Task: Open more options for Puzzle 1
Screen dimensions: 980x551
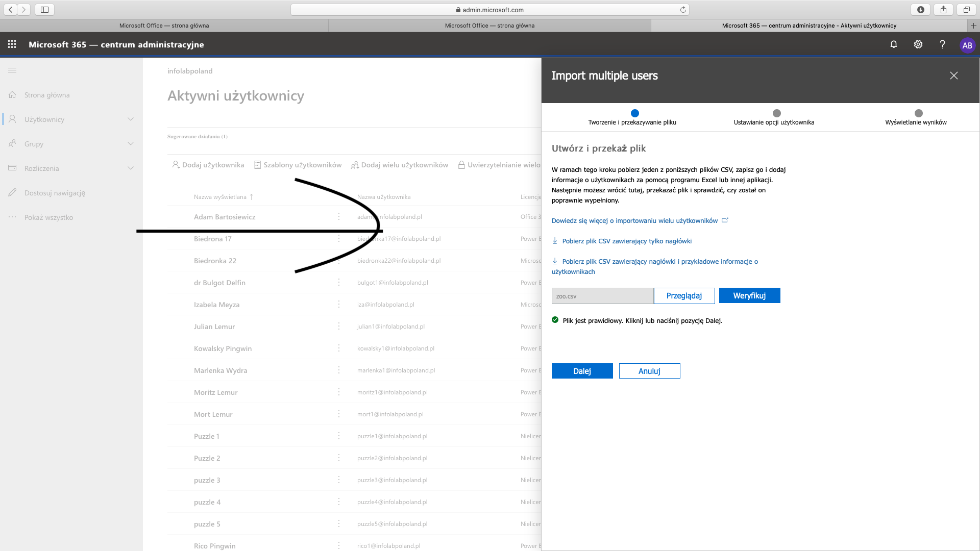Action: tap(339, 436)
